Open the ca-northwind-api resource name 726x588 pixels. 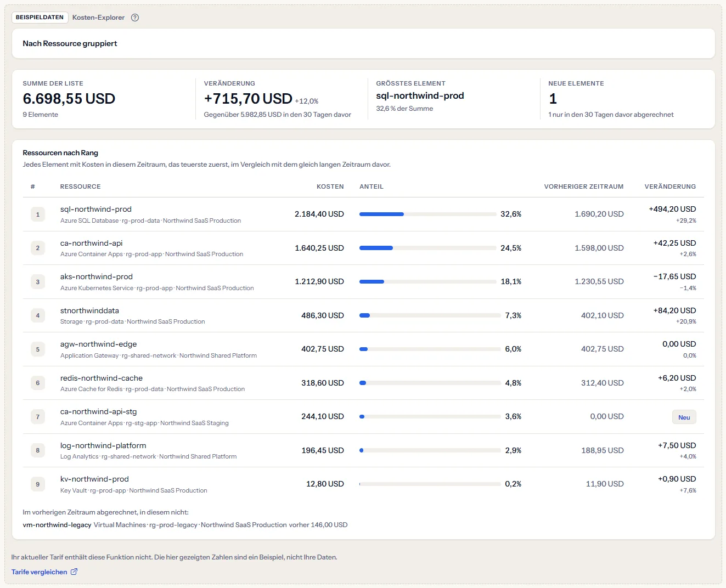click(92, 243)
